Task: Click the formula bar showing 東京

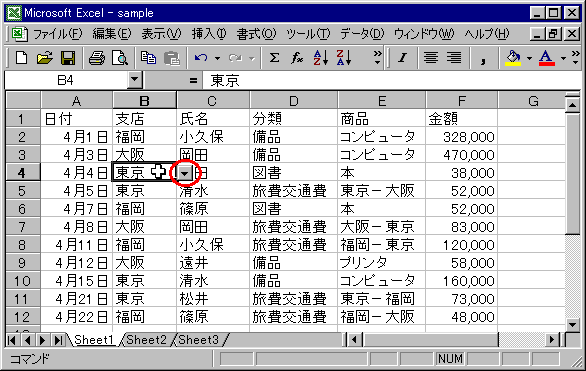Action: [392, 80]
